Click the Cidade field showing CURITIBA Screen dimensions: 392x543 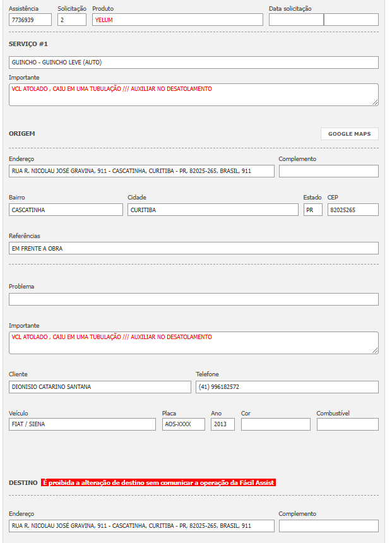tap(213, 210)
